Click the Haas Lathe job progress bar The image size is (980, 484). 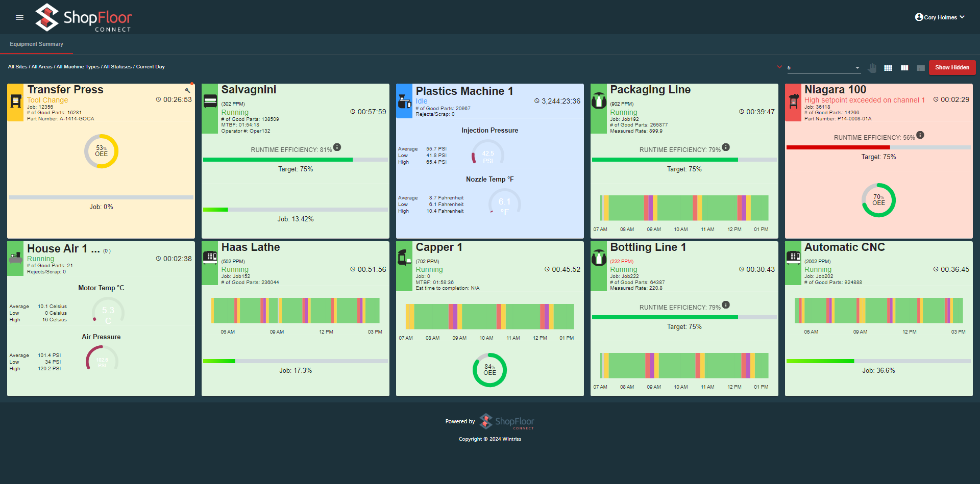296,361
